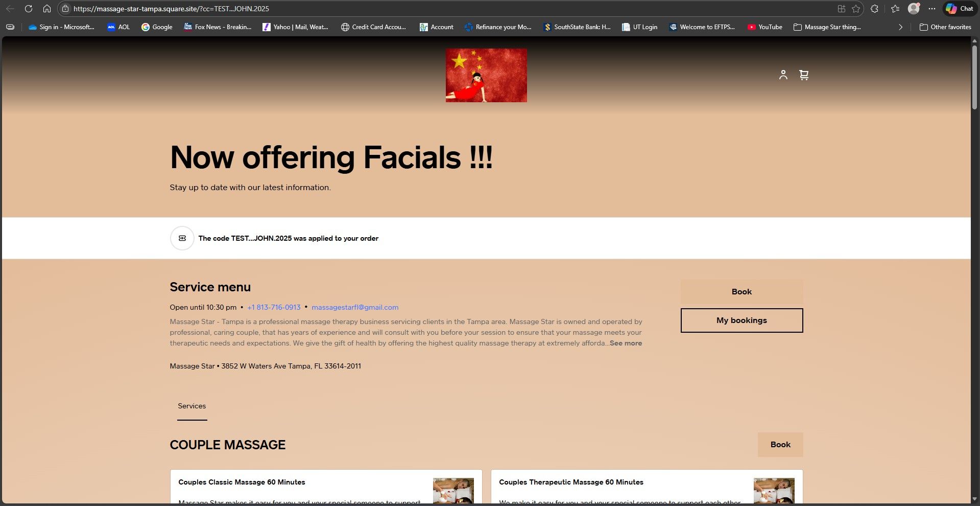Call phone number +1 813-716-0913
980x506 pixels.
click(274, 308)
